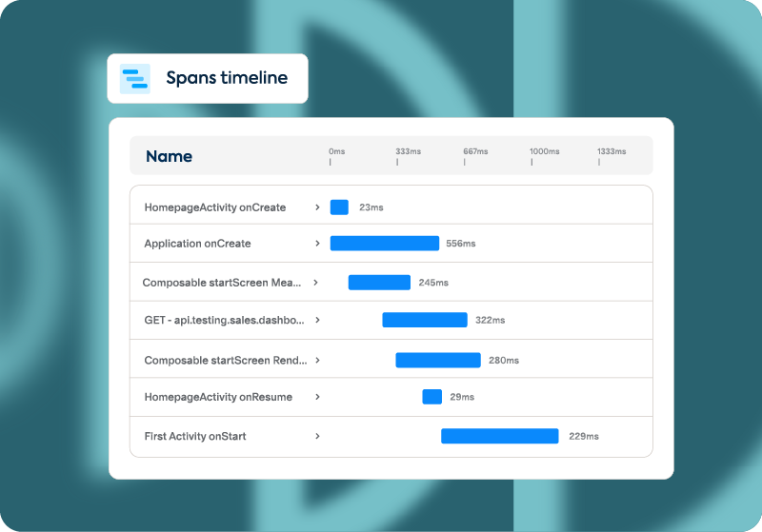Click the 245ms span bar
This screenshot has width=762, height=532.
(x=379, y=283)
